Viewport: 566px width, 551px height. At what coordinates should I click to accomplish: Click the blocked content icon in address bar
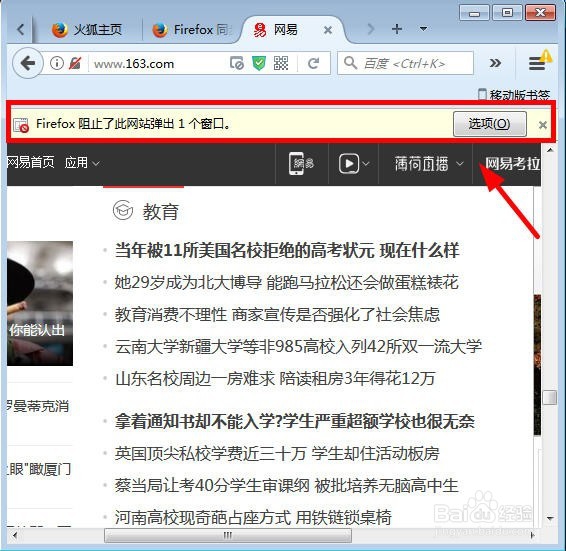tap(75, 63)
